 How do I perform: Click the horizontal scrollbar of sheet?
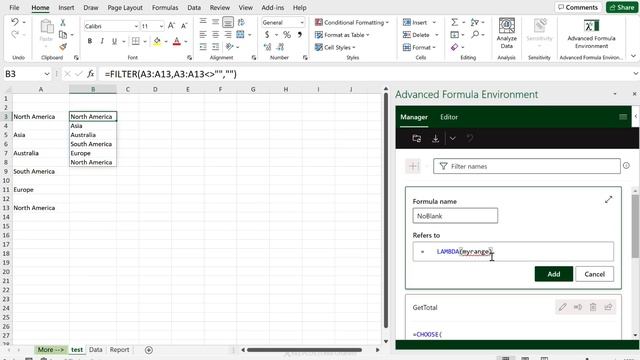click(304, 350)
